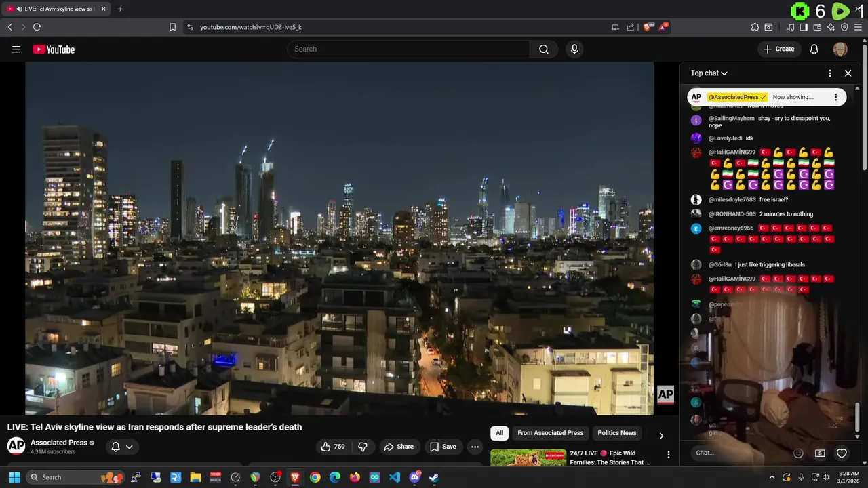Send a heart reaction in chat

pyautogui.click(x=842, y=453)
